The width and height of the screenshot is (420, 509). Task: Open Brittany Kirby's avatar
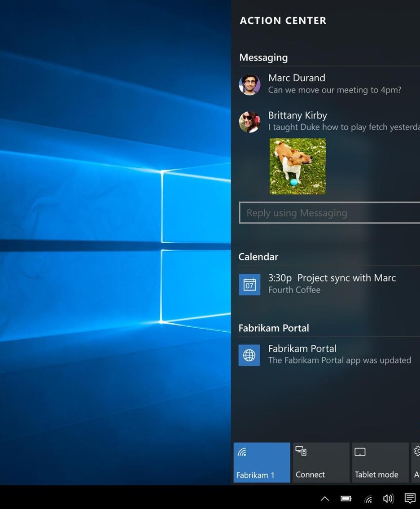coord(249,122)
